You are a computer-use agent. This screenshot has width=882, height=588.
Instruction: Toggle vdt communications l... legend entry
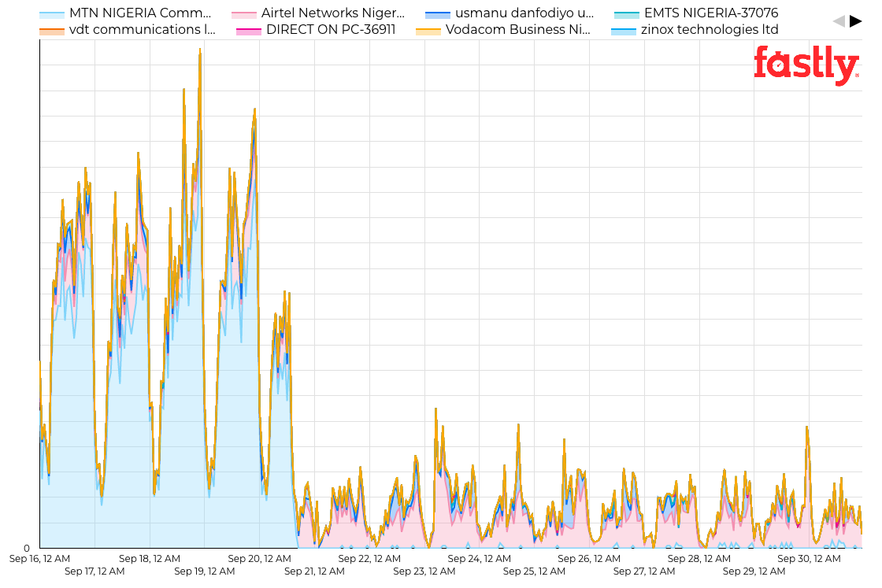(128, 30)
